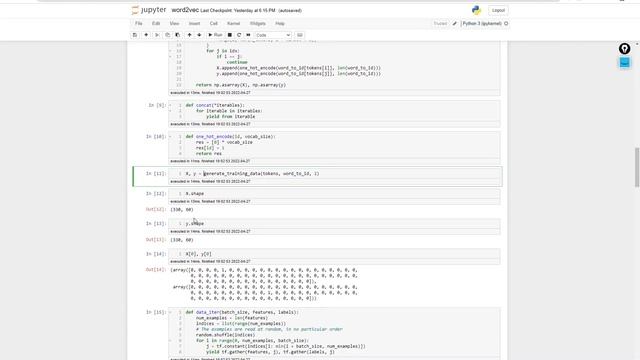Image resolution: width=640 pixels, height=360 pixels.
Task: Click the 'return np.asarray(X), np.asarray(y)' line
Action: [x=241, y=85]
